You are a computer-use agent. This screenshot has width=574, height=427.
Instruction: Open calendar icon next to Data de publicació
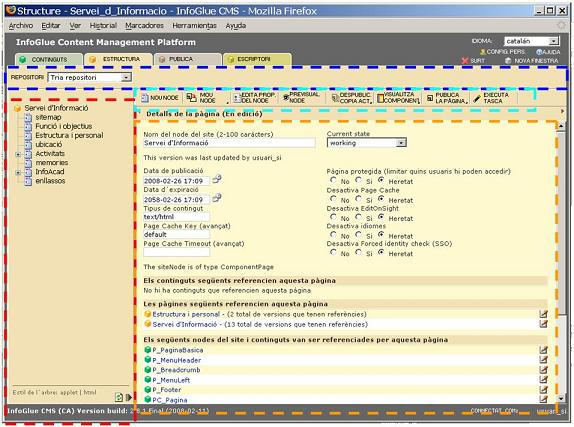[217, 179]
